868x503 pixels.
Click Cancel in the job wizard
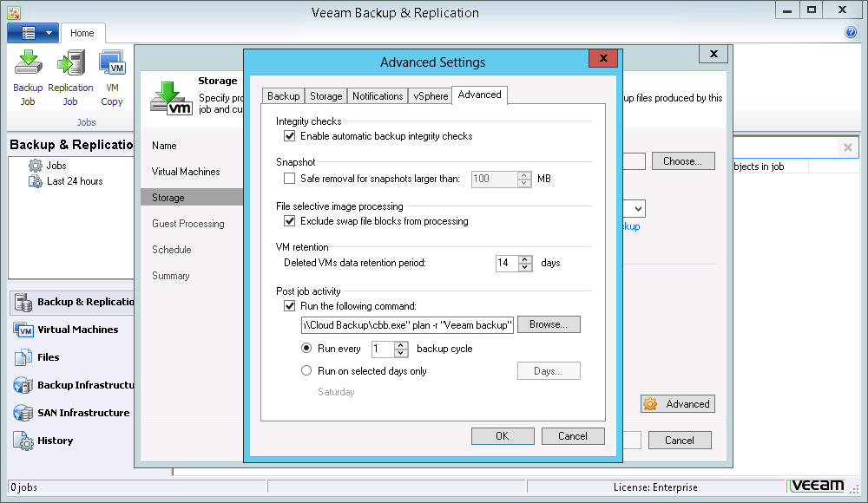[680, 441]
